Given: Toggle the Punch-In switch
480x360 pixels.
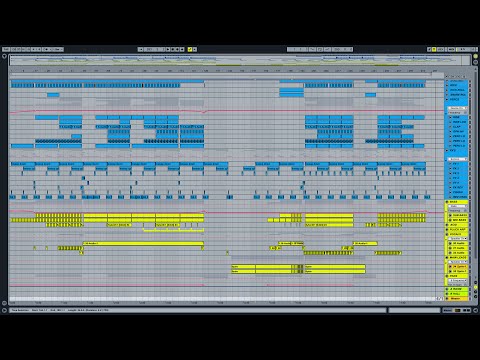Looking at the screenshot, I should [x=312, y=49].
